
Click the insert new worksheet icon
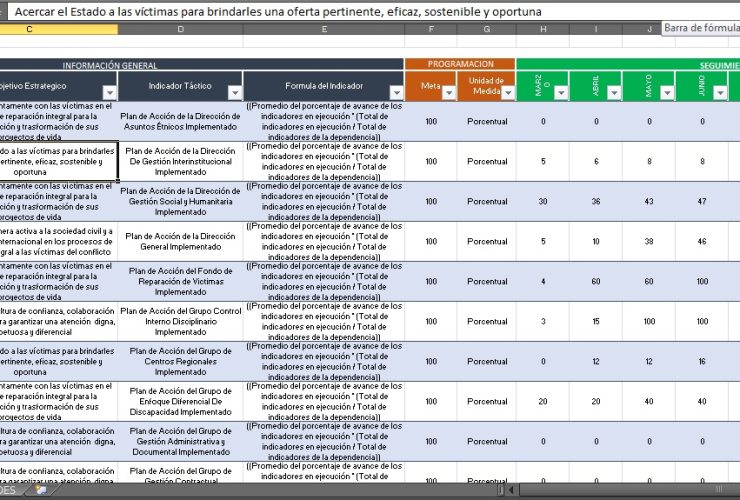[x=42, y=490]
